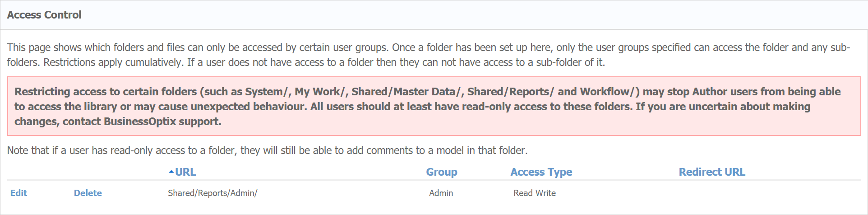Click the Admin group cell
The width and height of the screenshot is (868, 215).
(x=441, y=193)
